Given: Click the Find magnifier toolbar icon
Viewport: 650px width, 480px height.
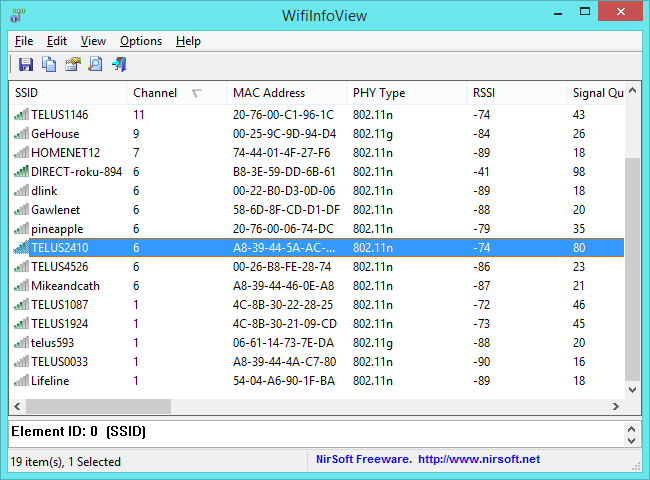Looking at the screenshot, I should coord(95,65).
